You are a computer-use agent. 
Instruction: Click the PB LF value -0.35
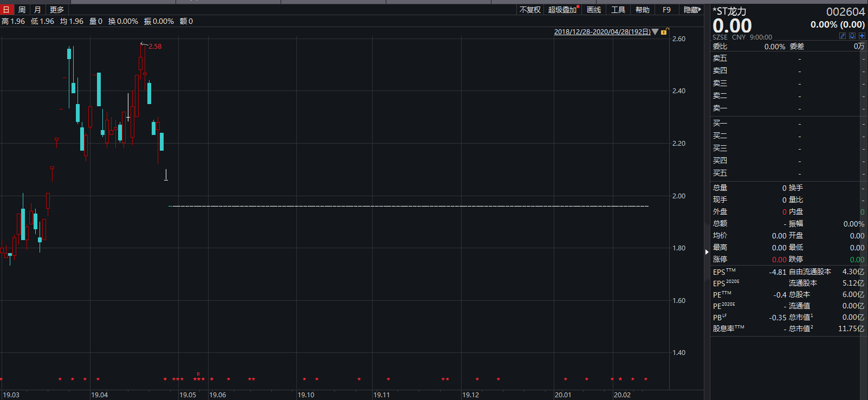(778, 318)
